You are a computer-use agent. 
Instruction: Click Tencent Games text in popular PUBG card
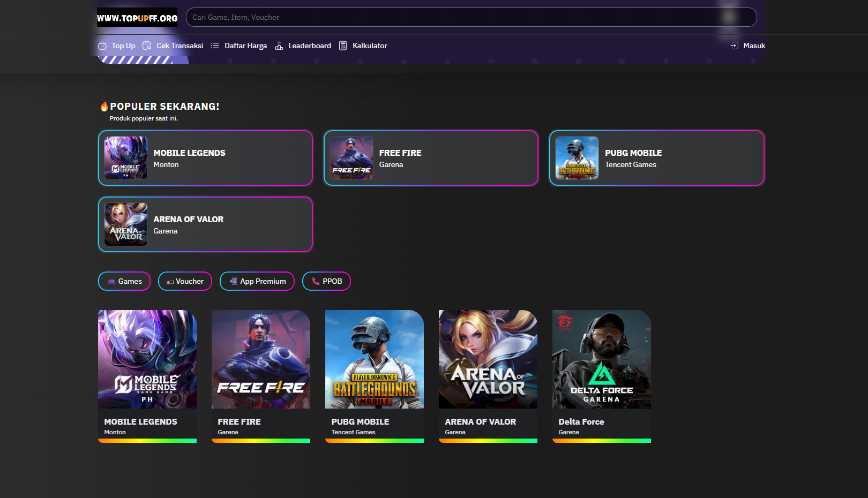coord(631,165)
